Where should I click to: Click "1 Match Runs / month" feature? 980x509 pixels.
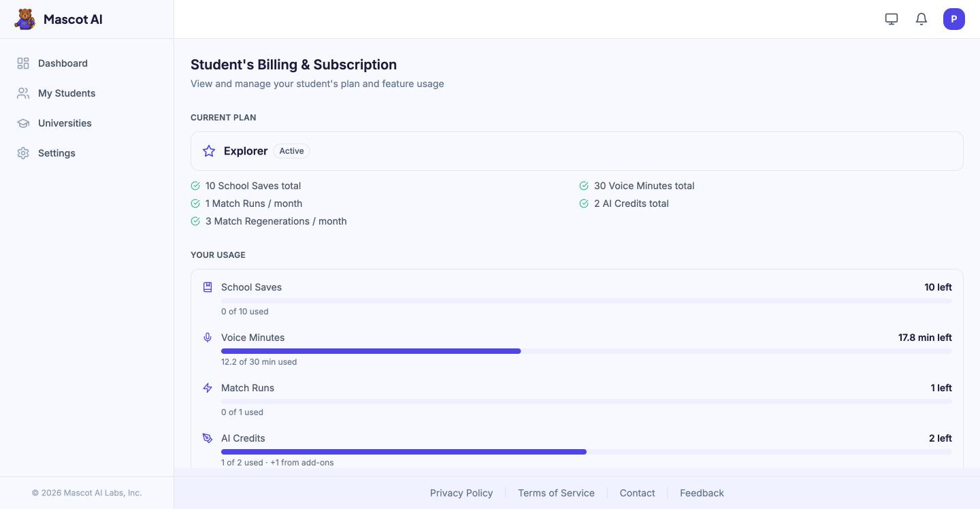(x=254, y=203)
